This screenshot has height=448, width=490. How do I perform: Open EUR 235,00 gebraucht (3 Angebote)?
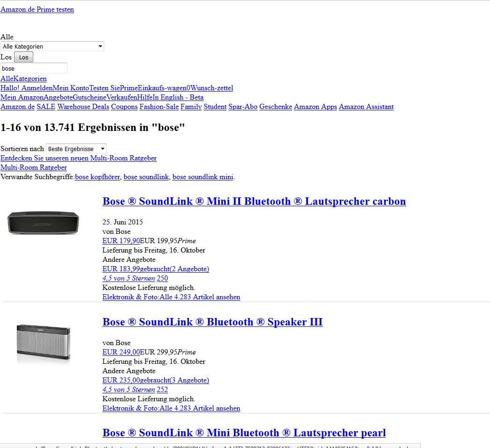[x=156, y=380]
